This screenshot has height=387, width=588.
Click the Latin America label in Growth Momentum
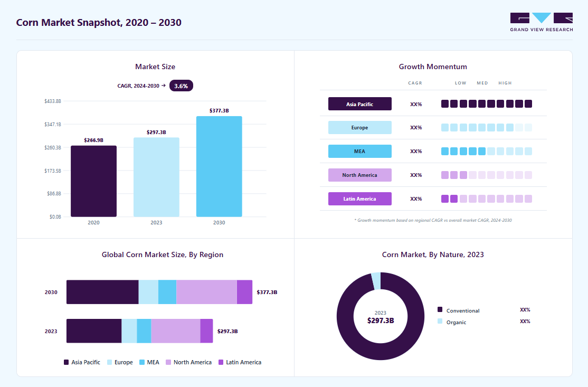359,199
